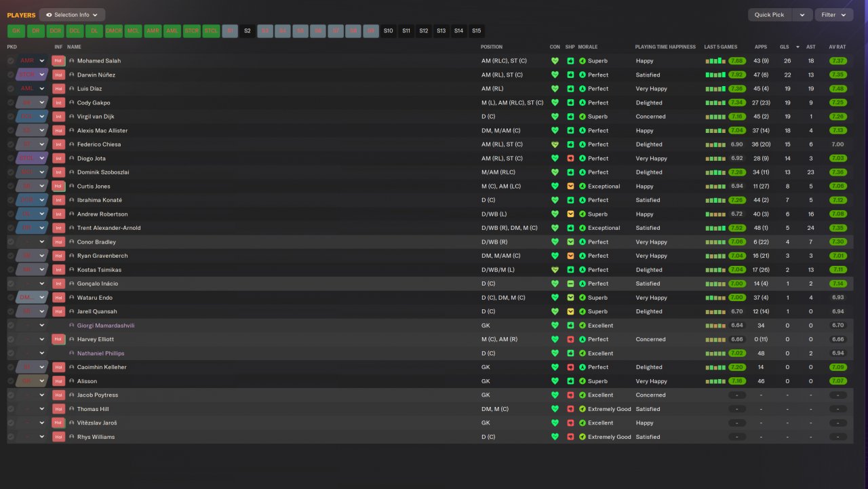
Task: Open the position dropdown for Alisson
Action: tap(33, 381)
